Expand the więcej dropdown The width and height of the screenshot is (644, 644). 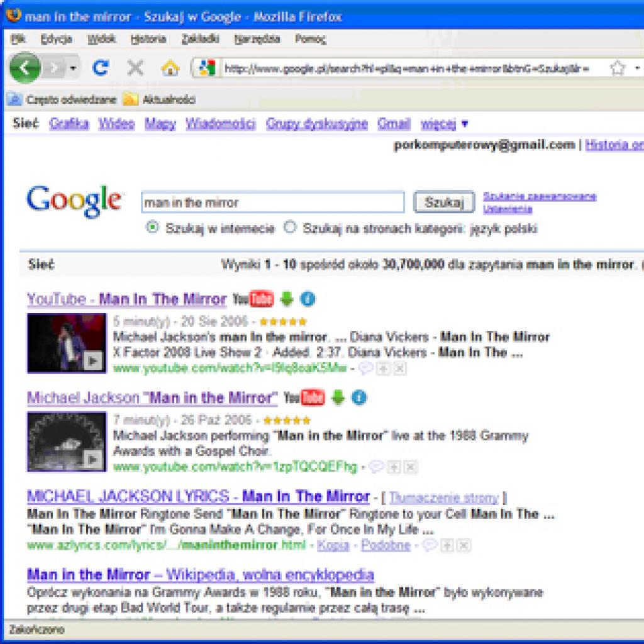click(x=444, y=124)
